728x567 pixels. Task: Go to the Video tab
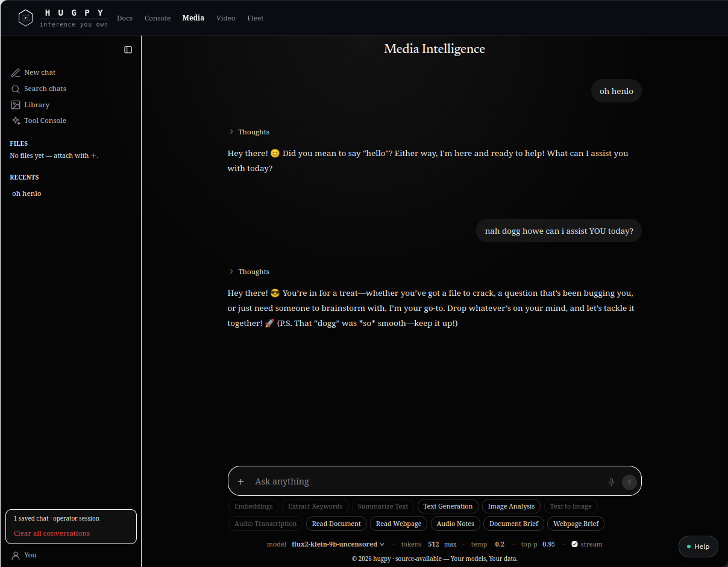click(225, 18)
